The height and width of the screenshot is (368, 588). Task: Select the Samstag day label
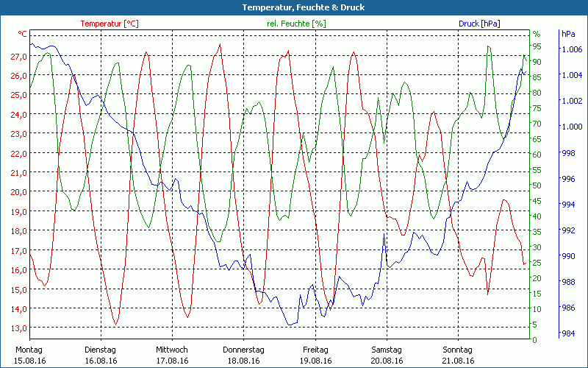[386, 349]
